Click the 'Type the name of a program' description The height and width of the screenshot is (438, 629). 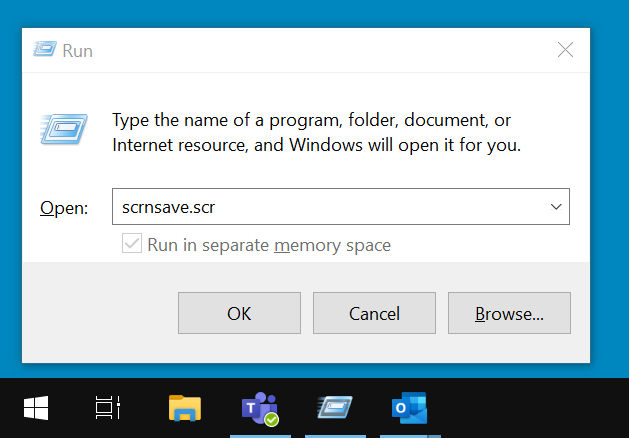[x=316, y=132]
